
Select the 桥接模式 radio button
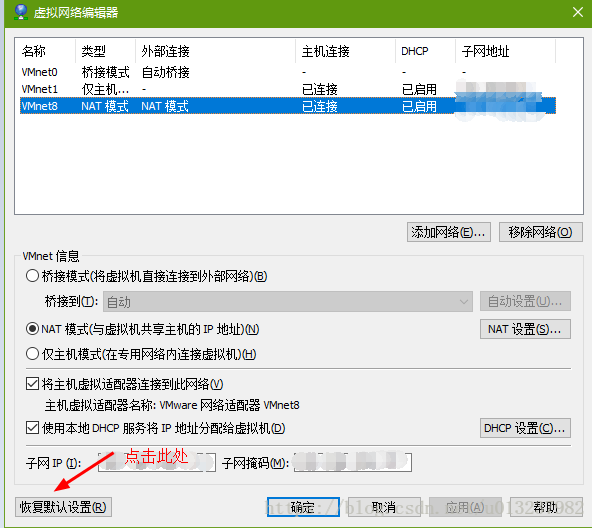coord(32,276)
